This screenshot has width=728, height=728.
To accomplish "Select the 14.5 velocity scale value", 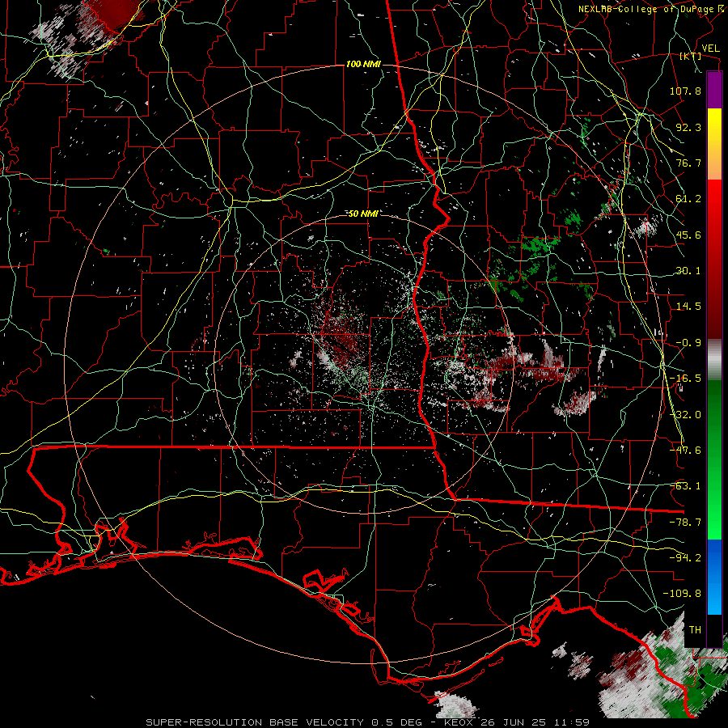I will 688,307.
